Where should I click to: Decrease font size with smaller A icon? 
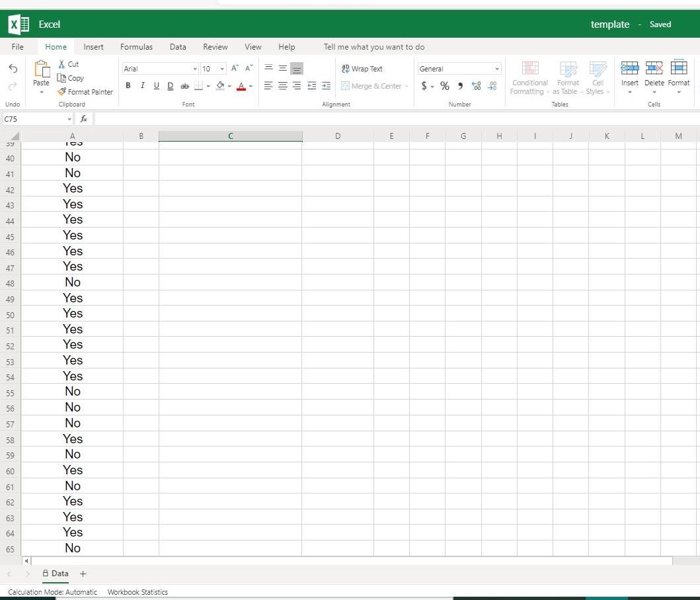249,68
